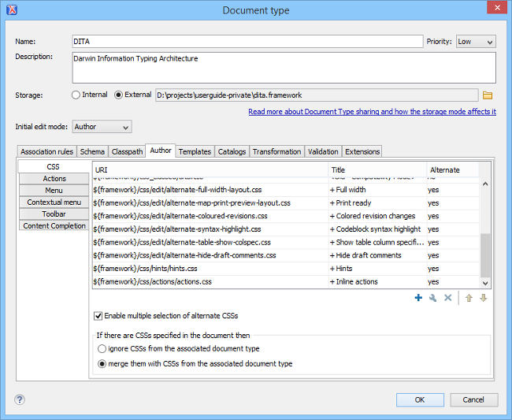Click the delete CSS X icon

coord(447,298)
